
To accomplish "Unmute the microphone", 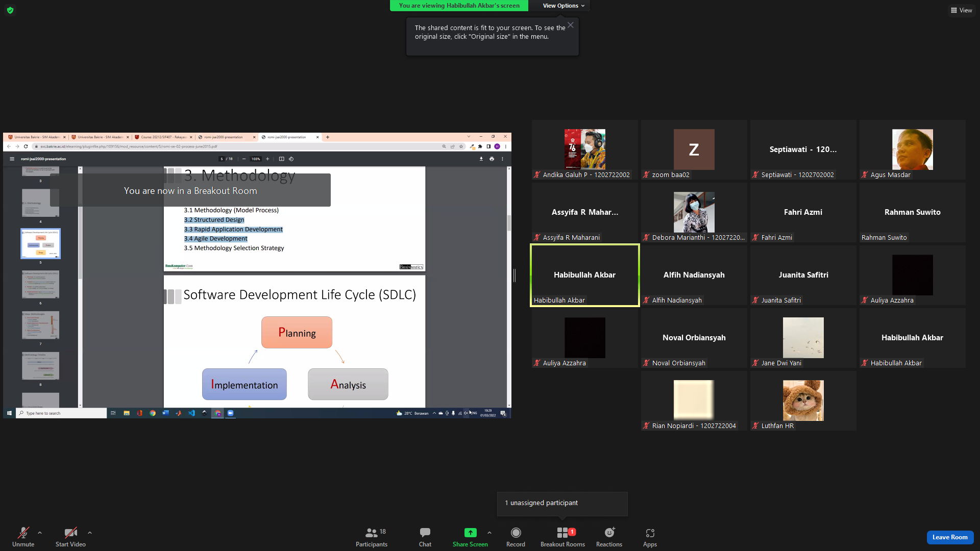I will (x=23, y=537).
